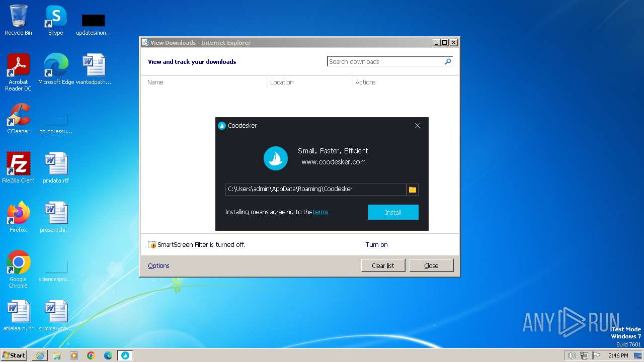Click the search magnifier icon in View Downloads
The height and width of the screenshot is (362, 644).
[x=448, y=61]
